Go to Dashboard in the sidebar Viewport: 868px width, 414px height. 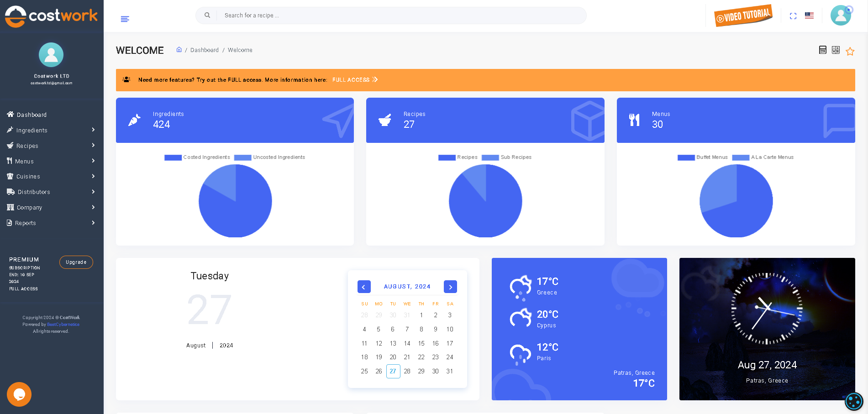coord(32,115)
